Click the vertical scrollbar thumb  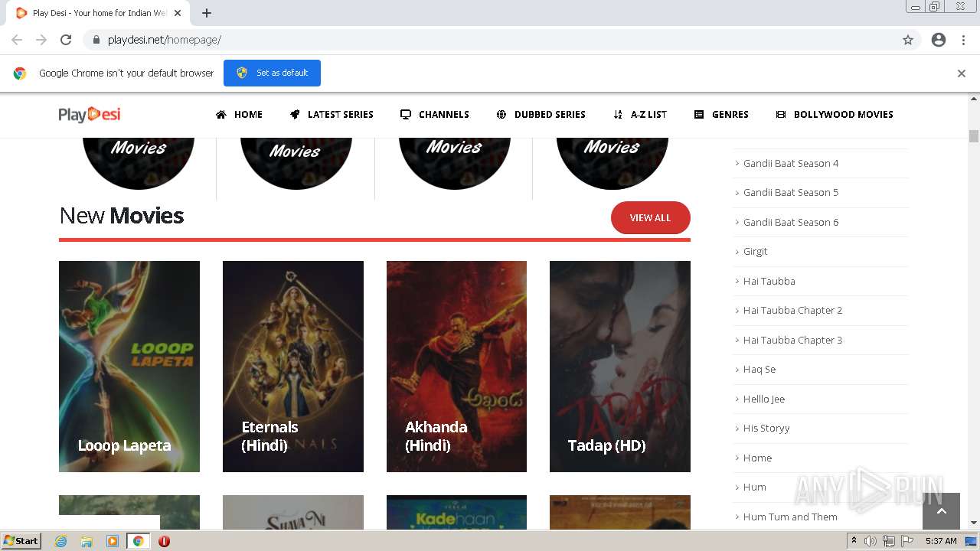tap(974, 136)
